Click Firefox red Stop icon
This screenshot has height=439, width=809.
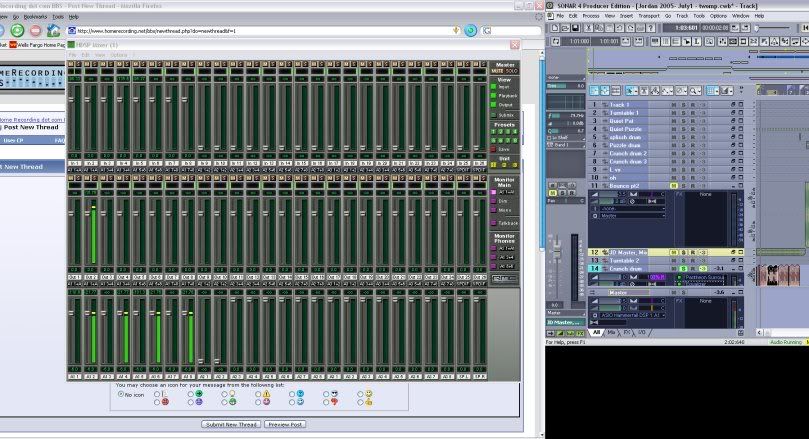35,30
